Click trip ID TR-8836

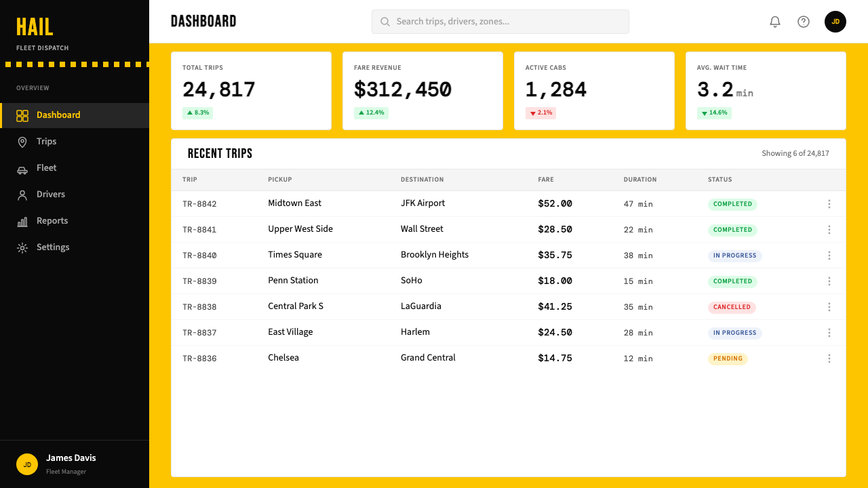(199, 359)
